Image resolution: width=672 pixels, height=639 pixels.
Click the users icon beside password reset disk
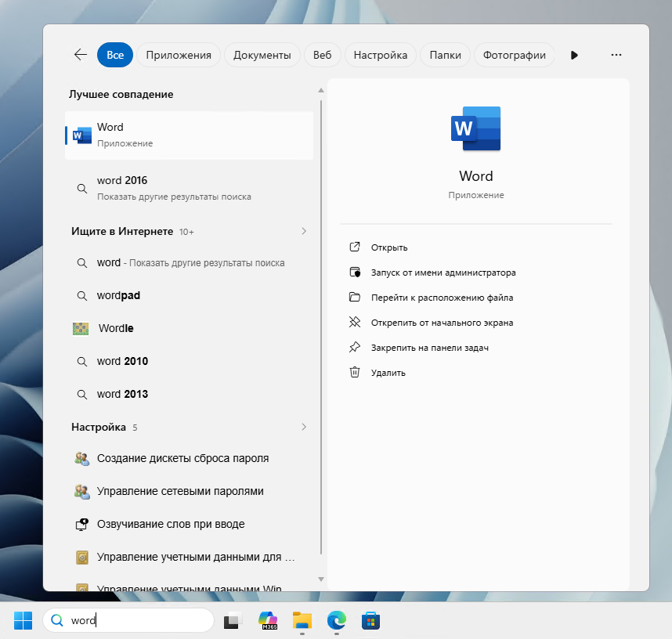click(81, 459)
